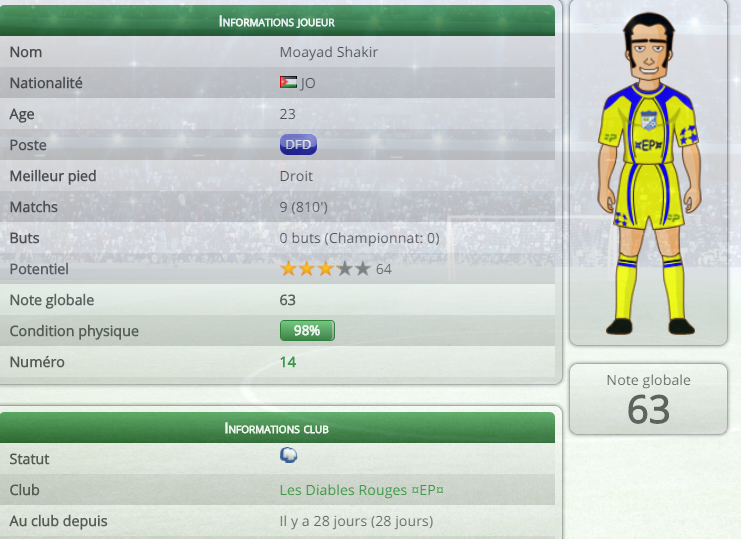
Task: Click the Informations club header
Action: tap(277, 428)
